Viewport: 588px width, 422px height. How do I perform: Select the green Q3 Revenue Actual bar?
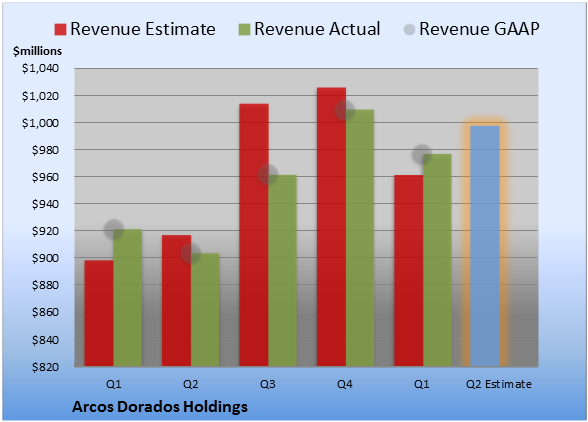coord(283,271)
